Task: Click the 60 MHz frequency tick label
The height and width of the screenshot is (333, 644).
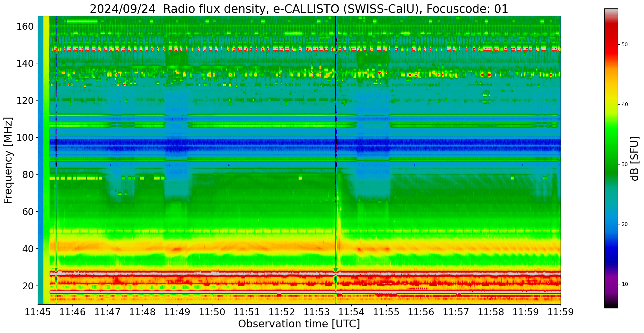Action: (28, 212)
